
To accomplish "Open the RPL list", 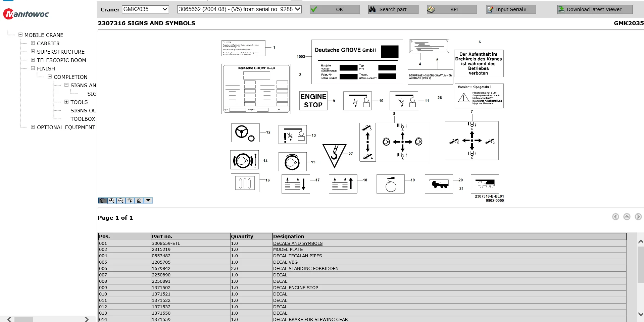I will 452,9.
